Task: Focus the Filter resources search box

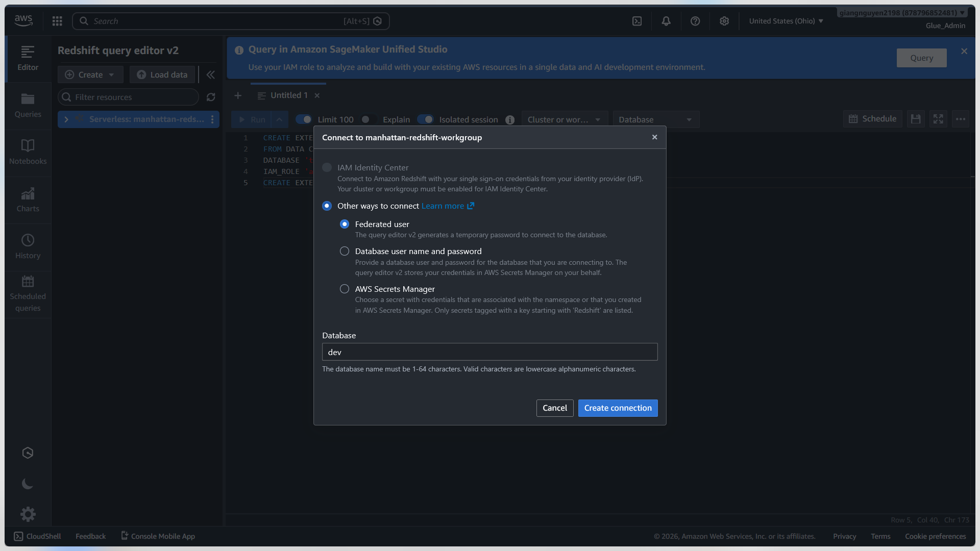Action: 128,97
